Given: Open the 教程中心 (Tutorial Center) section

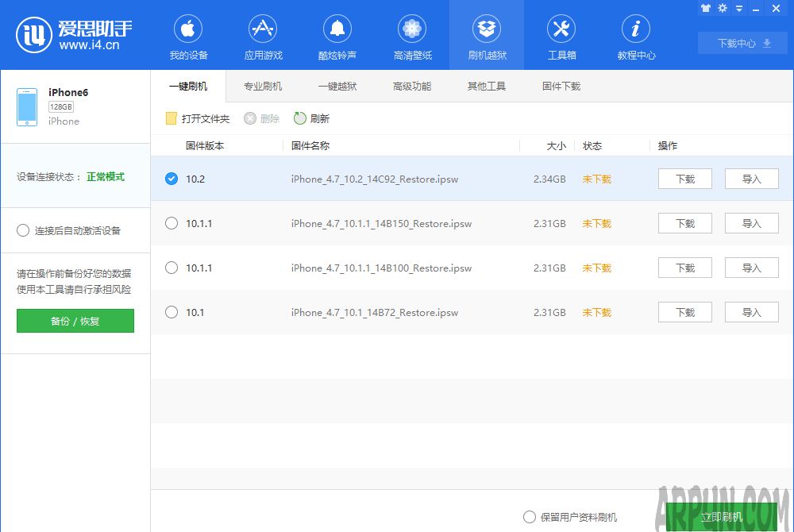Looking at the screenshot, I should 635,35.
